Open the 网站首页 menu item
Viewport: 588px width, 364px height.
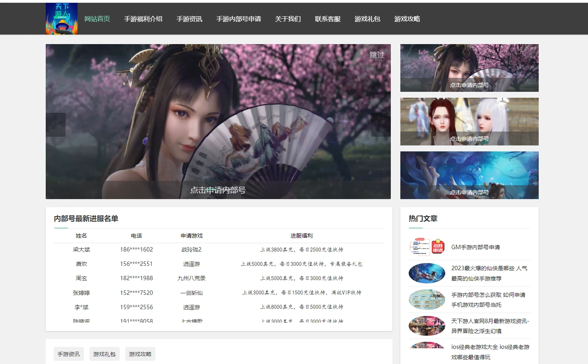(x=97, y=19)
